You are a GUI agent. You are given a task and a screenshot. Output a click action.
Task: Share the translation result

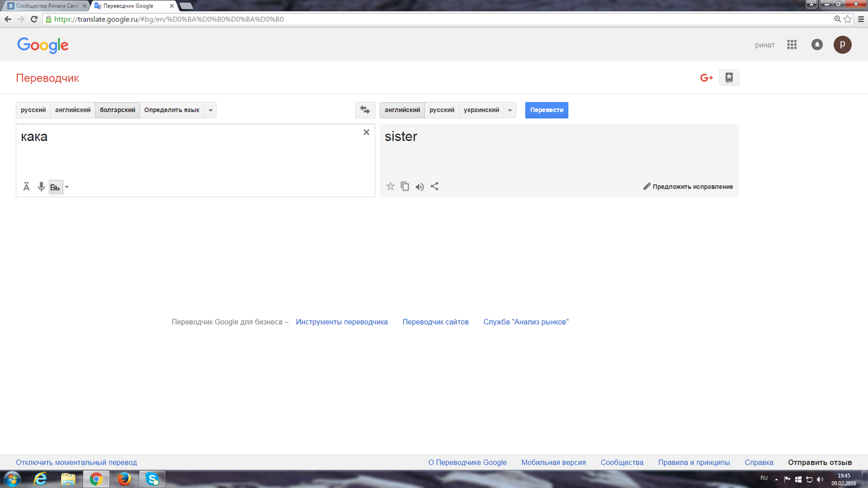435,187
